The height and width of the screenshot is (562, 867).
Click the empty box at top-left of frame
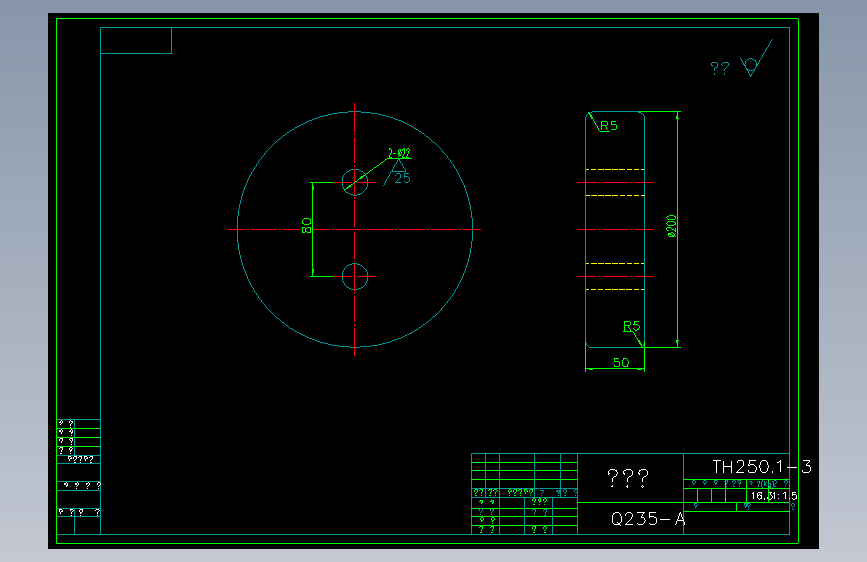136,40
